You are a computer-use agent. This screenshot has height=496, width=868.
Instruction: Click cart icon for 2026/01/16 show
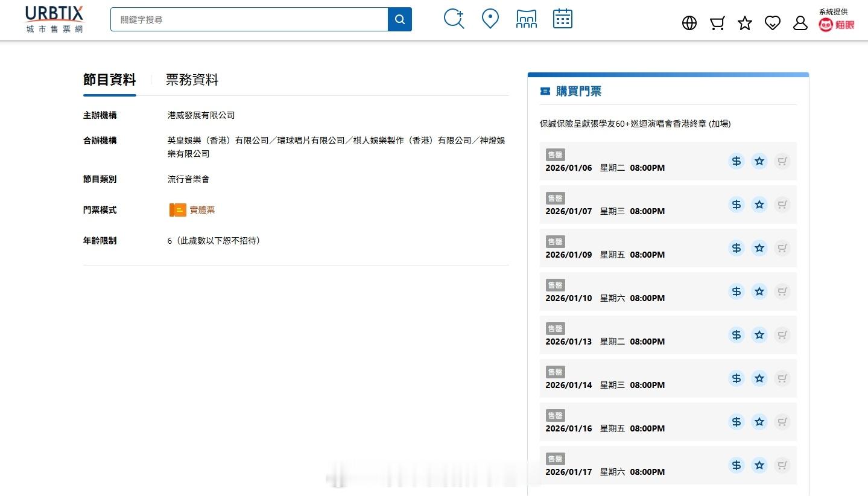coord(782,422)
